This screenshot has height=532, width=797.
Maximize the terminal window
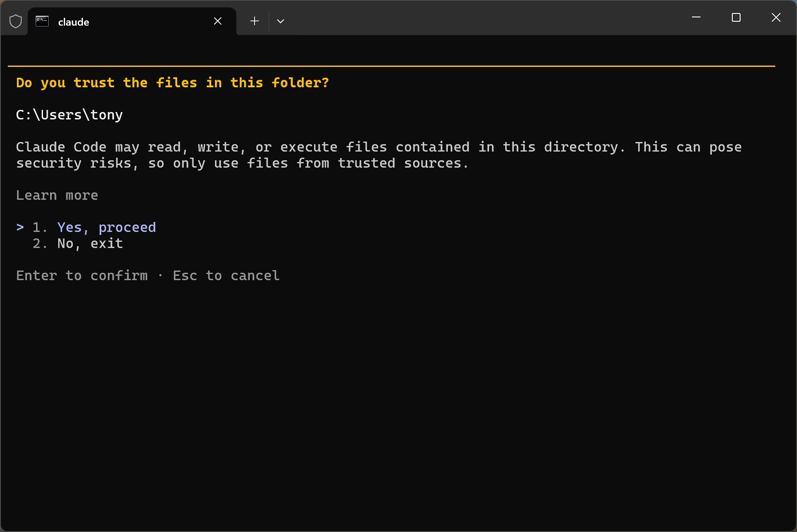pos(736,17)
